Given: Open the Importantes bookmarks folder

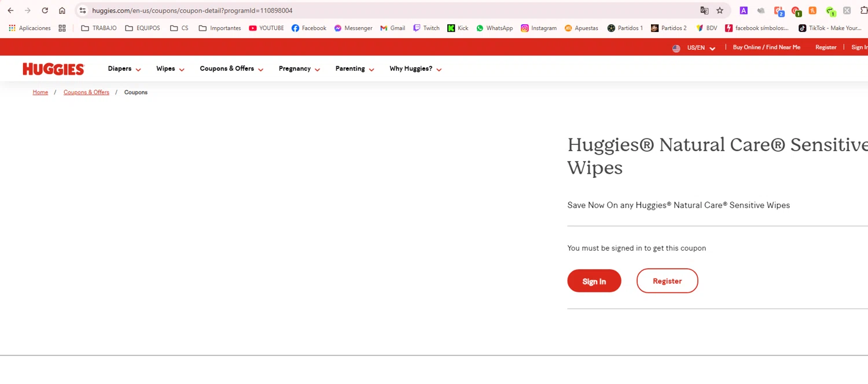Looking at the screenshot, I should [220, 28].
